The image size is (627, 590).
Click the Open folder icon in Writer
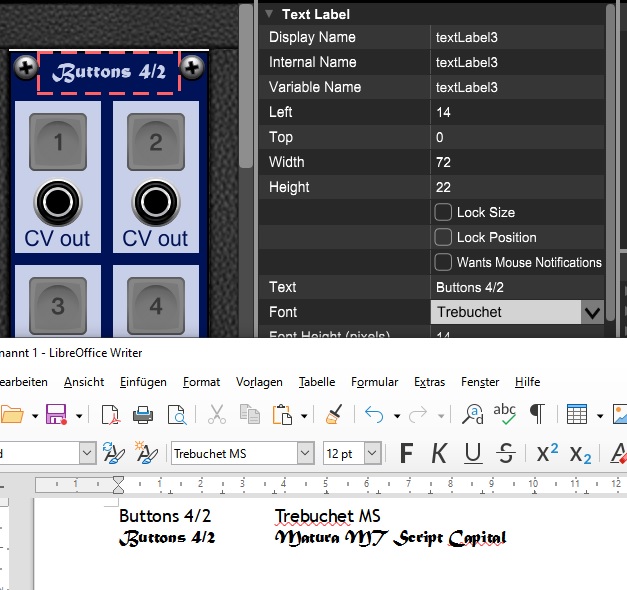[x=12, y=414]
